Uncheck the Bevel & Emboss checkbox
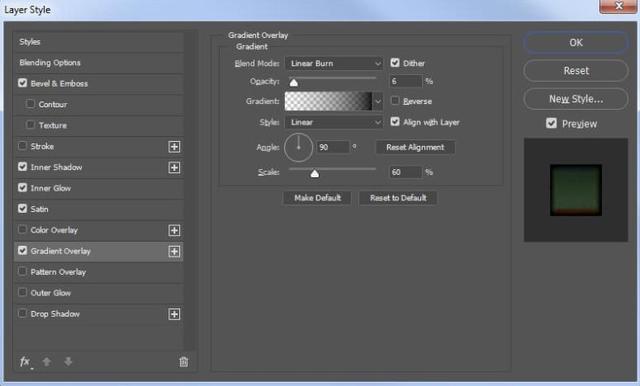The width and height of the screenshot is (640, 386). [22, 83]
